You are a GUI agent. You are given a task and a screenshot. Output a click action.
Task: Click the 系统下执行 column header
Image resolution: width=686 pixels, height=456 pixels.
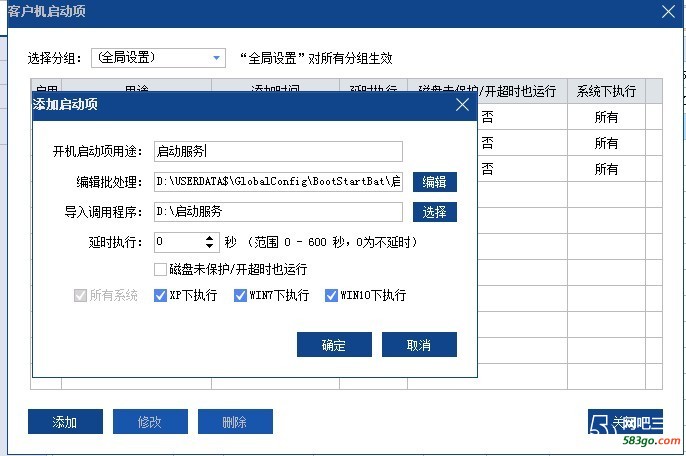point(606,91)
